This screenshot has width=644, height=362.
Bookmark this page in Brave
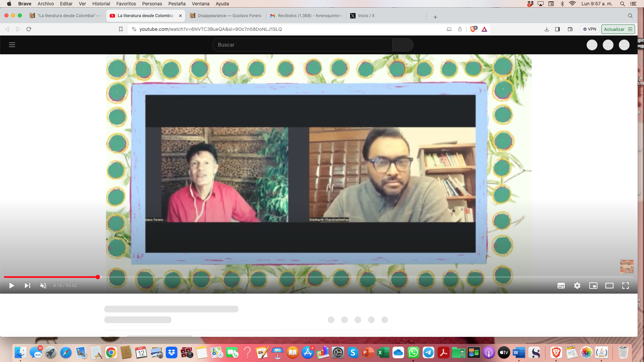pos(121,29)
